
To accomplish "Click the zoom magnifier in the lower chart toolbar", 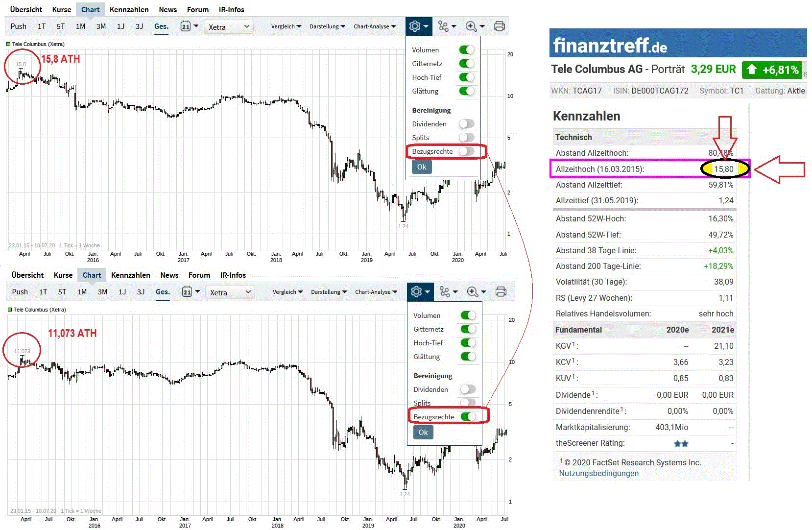I will point(476,292).
